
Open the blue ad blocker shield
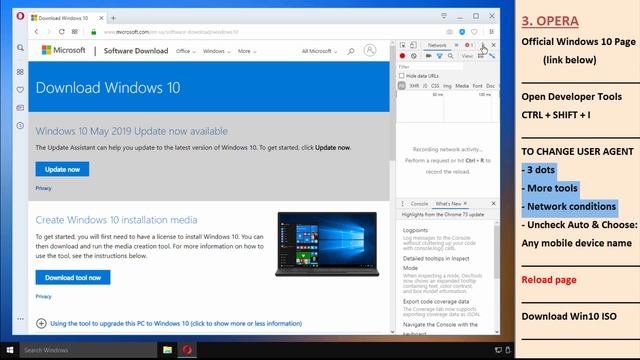coord(462,32)
